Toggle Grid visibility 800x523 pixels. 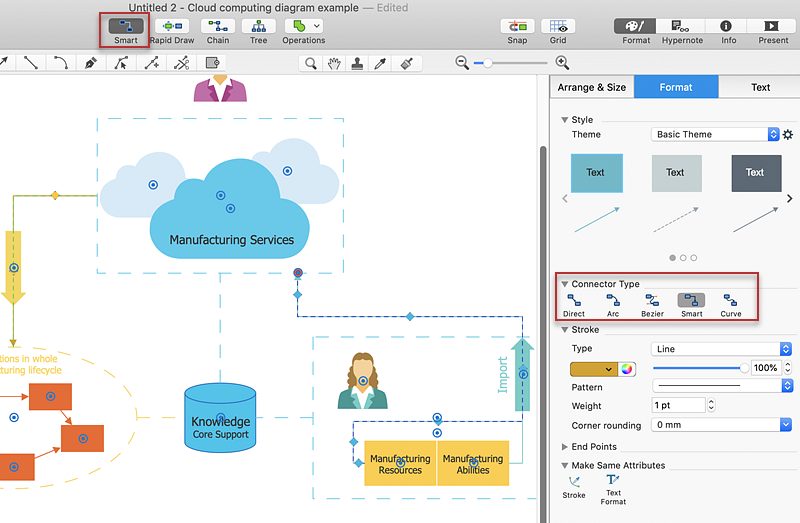pyautogui.click(x=558, y=27)
